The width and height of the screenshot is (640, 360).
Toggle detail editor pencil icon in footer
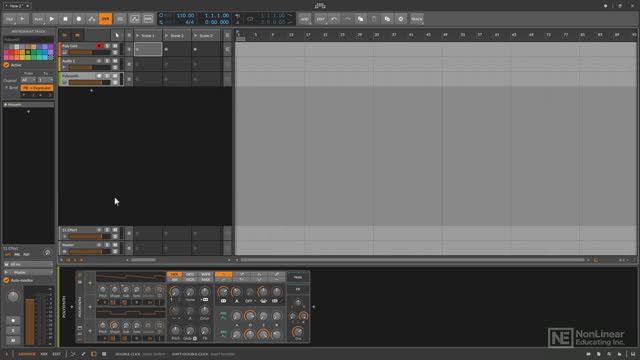(x=83, y=354)
